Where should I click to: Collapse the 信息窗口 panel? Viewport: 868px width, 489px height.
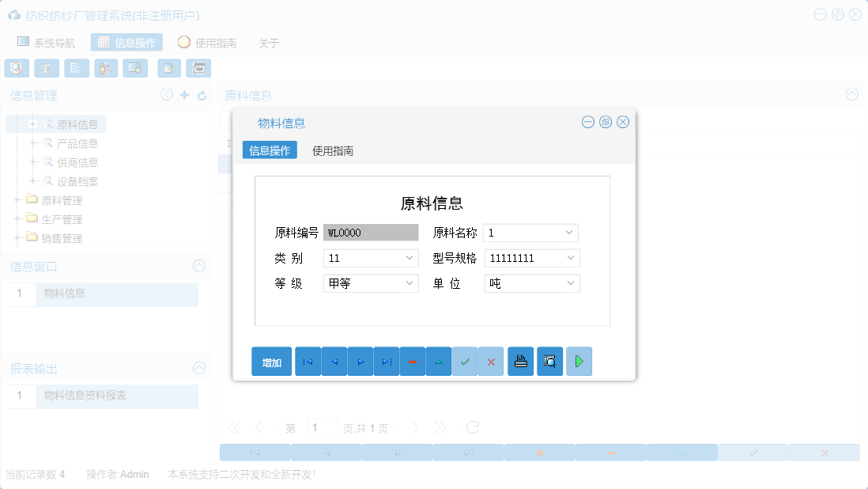coord(198,266)
